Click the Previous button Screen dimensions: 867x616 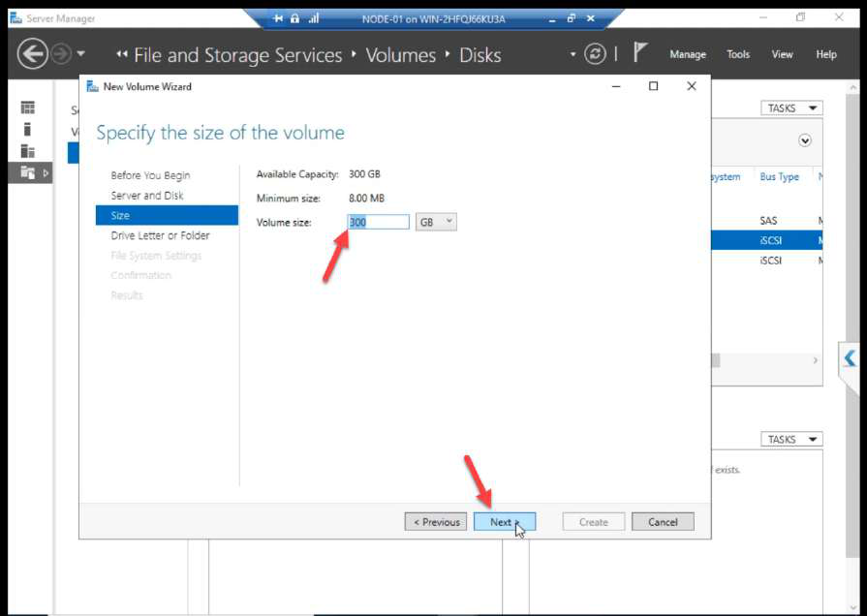click(x=436, y=521)
